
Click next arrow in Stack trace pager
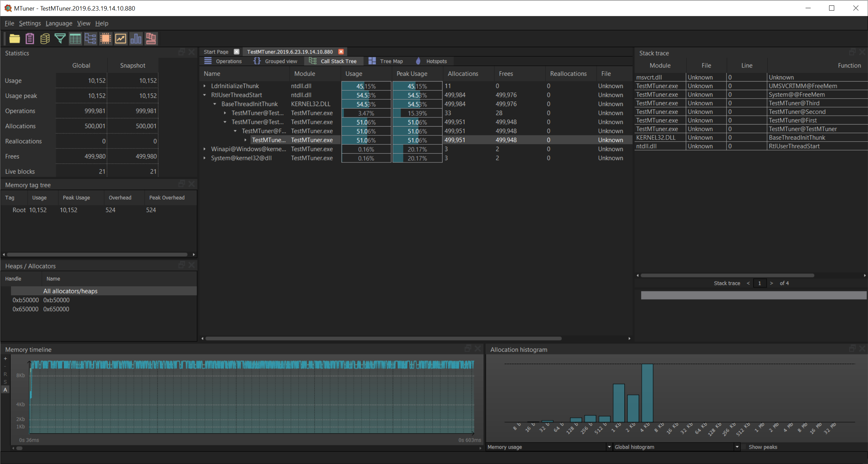771,283
